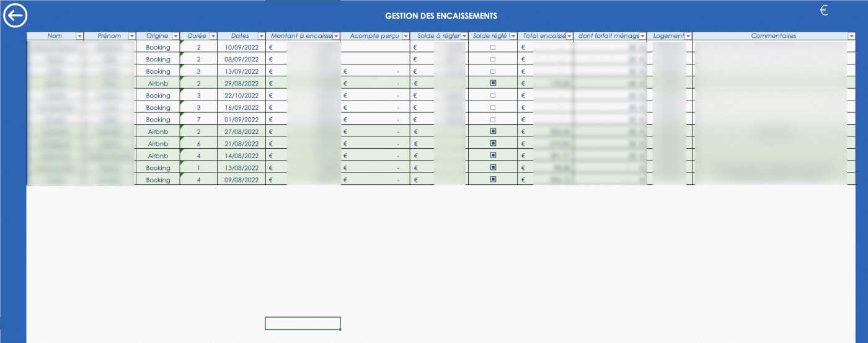Select the date cell 13/09/2022
The image size is (868, 343).
pyautogui.click(x=242, y=71)
